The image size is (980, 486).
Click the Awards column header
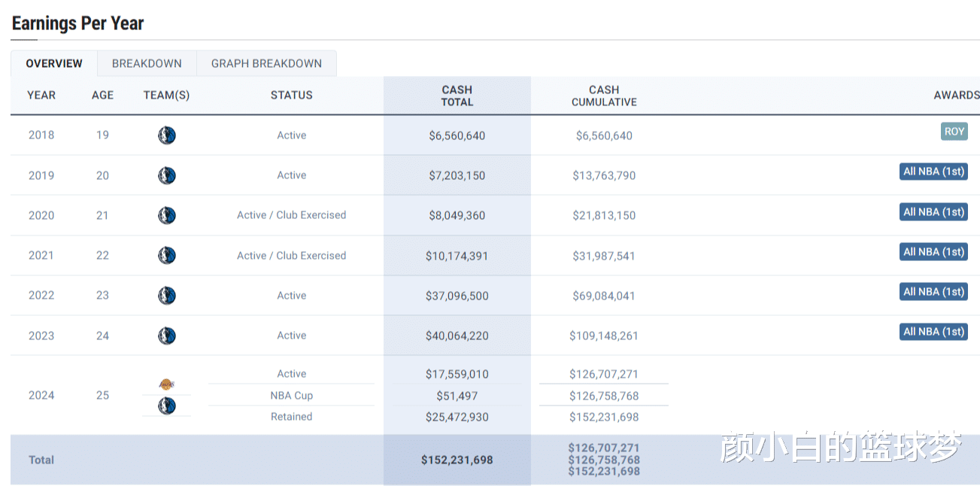coord(956,95)
